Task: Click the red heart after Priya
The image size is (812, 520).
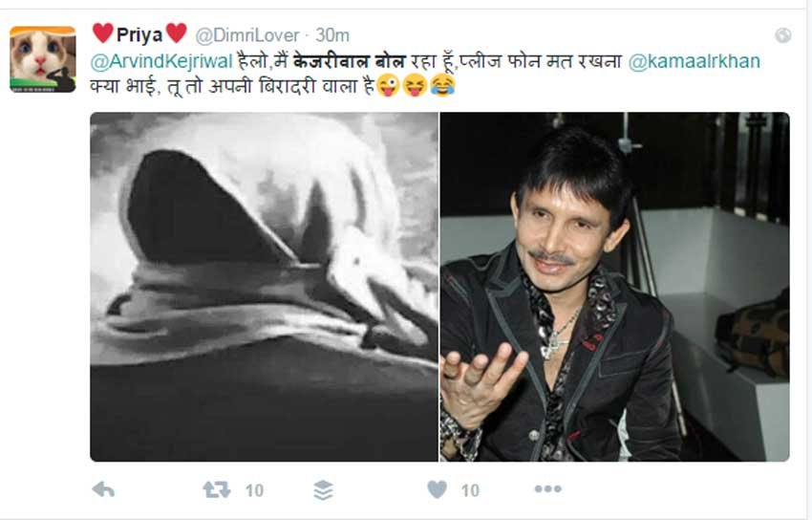Action: click(x=176, y=33)
